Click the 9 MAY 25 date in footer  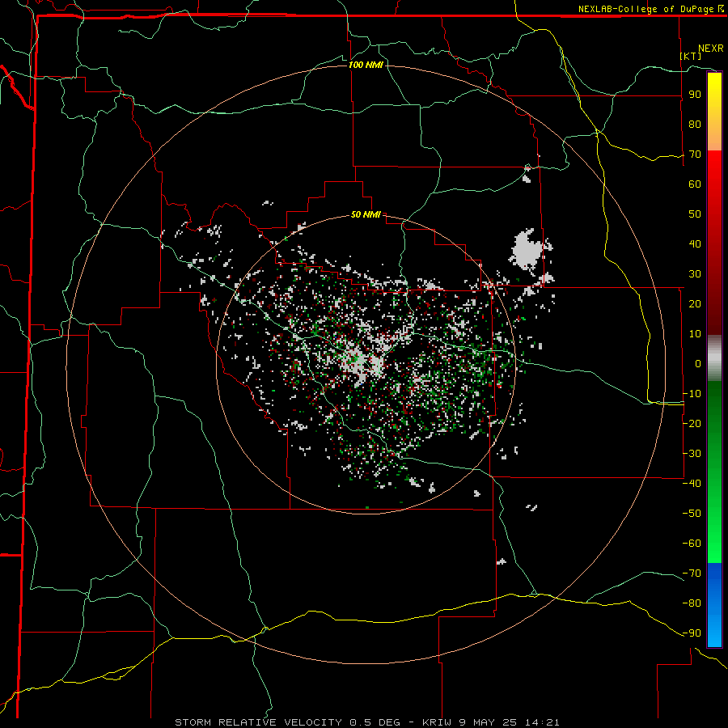tap(489, 722)
